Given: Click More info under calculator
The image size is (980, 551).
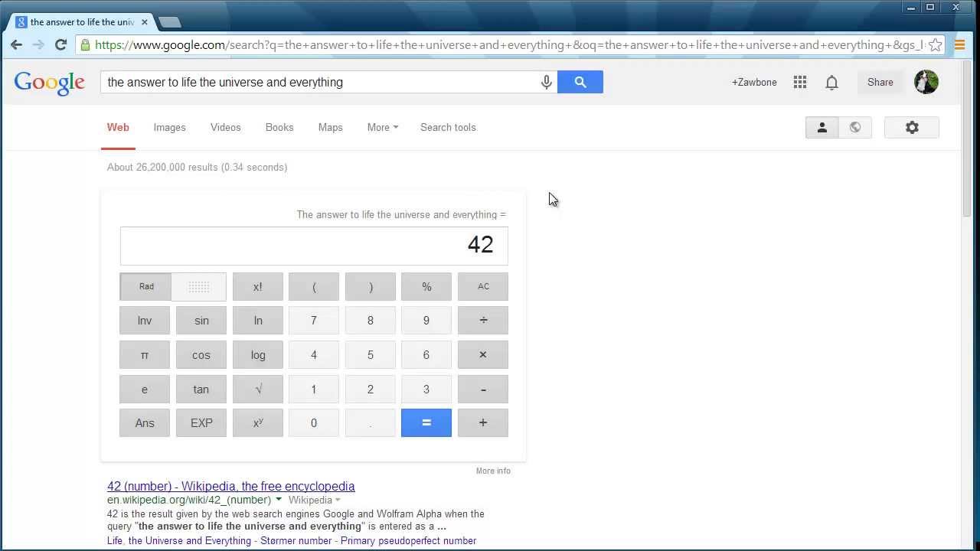Looking at the screenshot, I should [x=493, y=471].
